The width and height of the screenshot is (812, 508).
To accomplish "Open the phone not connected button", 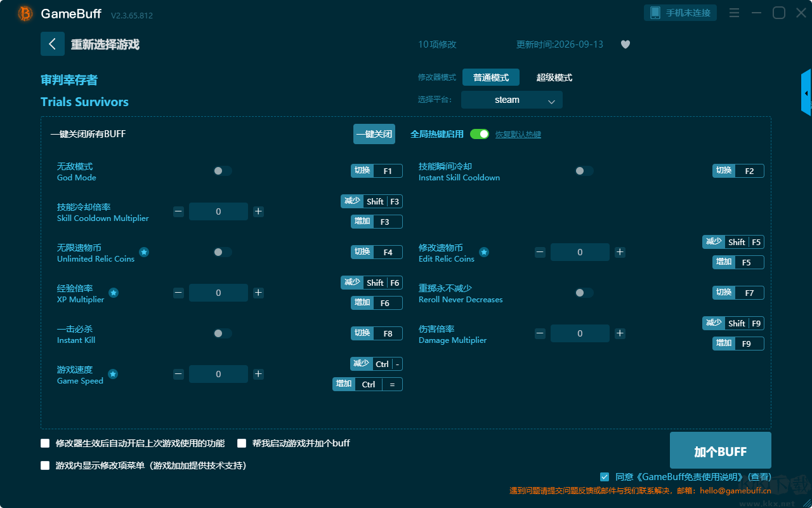I will point(681,13).
